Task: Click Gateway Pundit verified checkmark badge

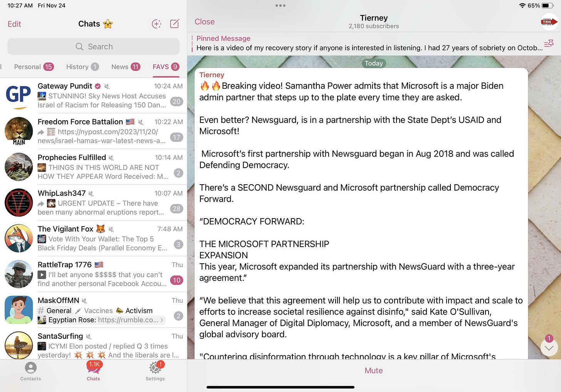Action: pos(98,86)
